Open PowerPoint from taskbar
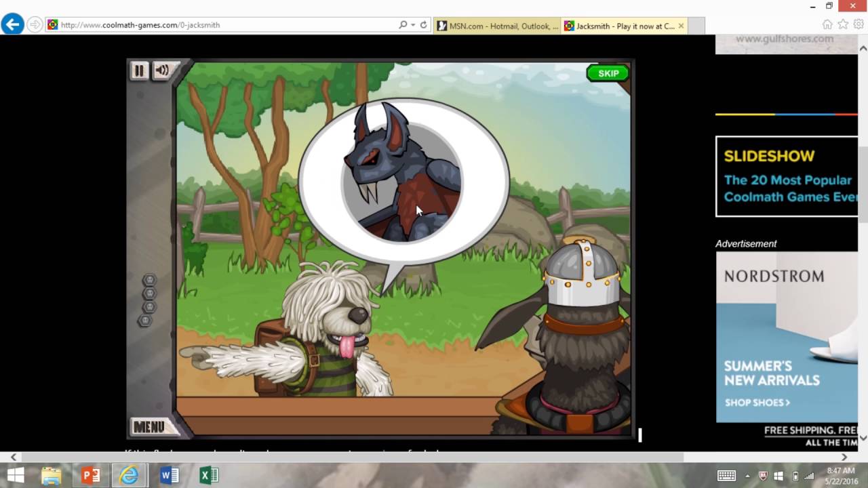This screenshot has width=868, height=488. (91, 476)
